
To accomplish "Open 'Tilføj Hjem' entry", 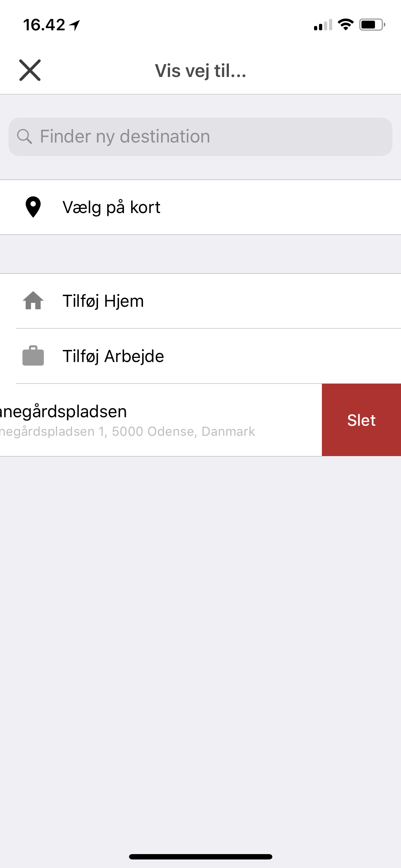I will (x=200, y=301).
